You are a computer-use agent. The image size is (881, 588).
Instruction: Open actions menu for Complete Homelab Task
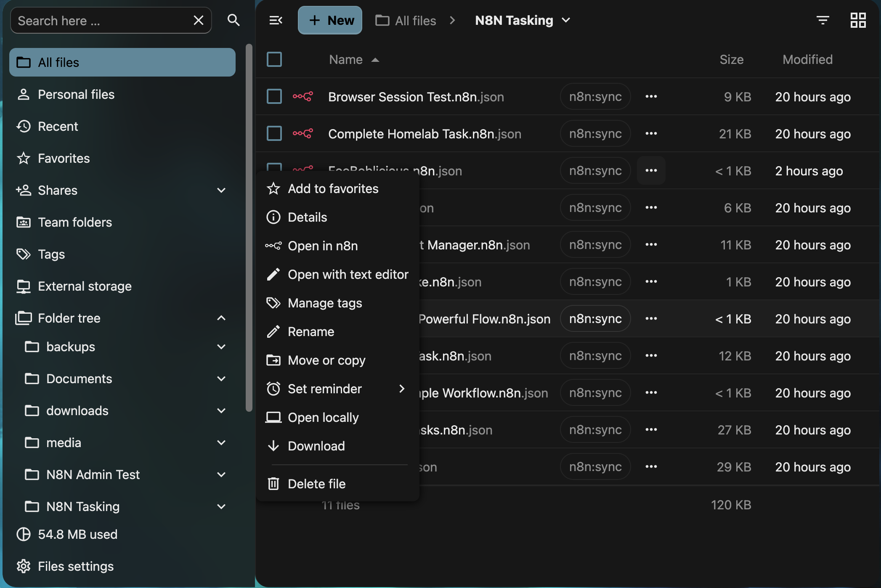point(651,134)
